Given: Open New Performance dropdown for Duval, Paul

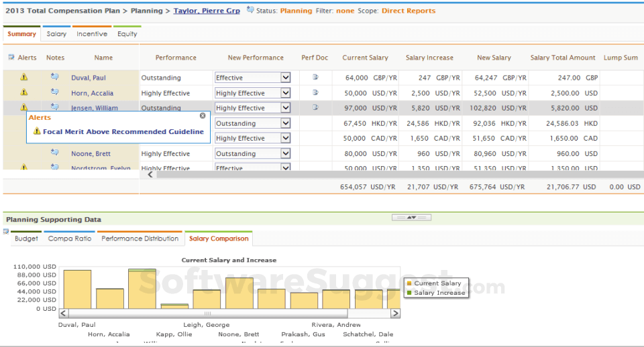Looking at the screenshot, I should (x=286, y=78).
